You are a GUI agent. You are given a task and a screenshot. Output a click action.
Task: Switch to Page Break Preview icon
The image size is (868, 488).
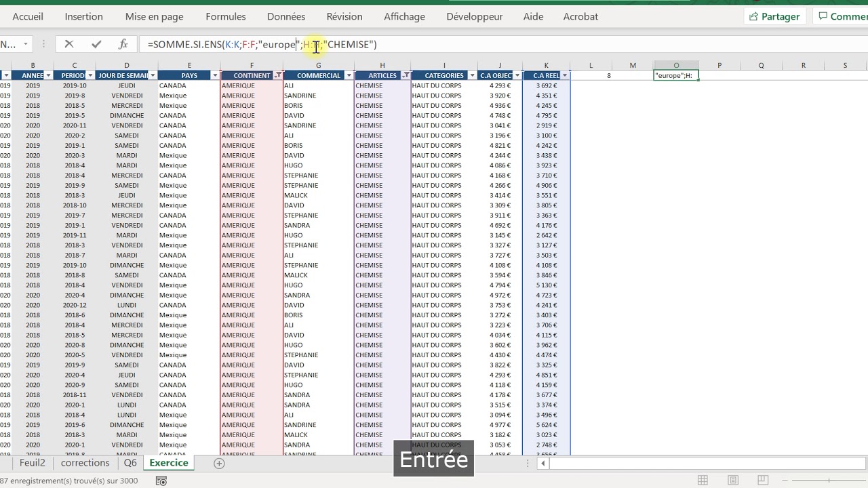[763, 481]
